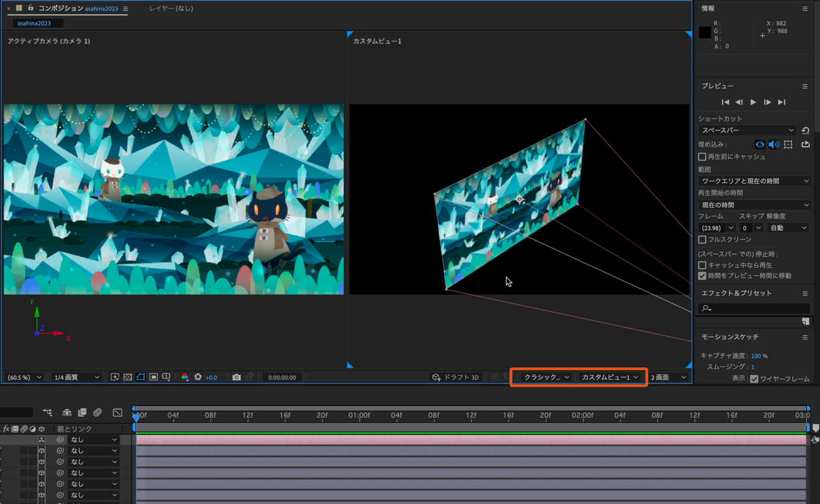The image size is (820, 504).
Task: Open ワークエリアと現在の時間 range dropdown
Action: pyautogui.click(x=755, y=181)
